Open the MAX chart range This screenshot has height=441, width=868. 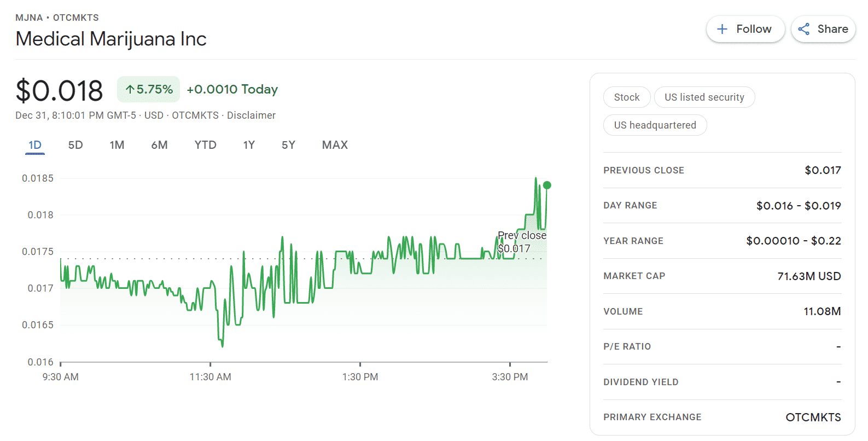[335, 145]
